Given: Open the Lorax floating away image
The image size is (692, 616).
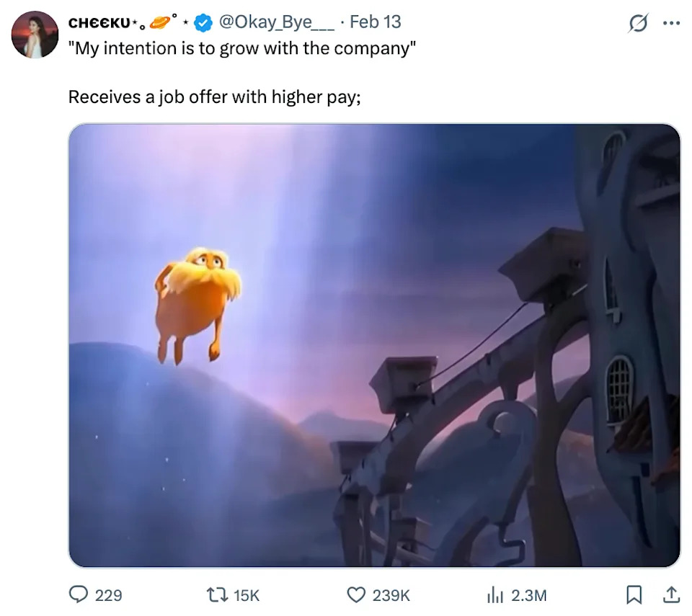Looking at the screenshot, I should coord(374,345).
